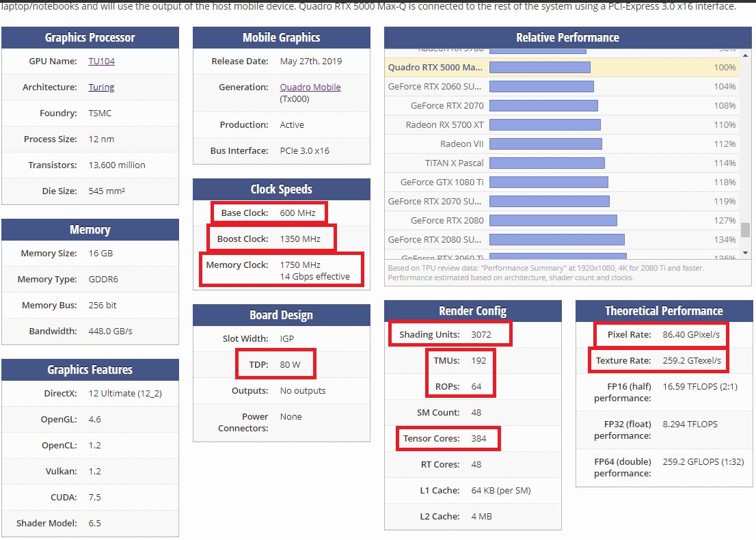This screenshot has height=540, width=756.
Task: Click the Clock Speeds section header
Action: [x=282, y=189]
